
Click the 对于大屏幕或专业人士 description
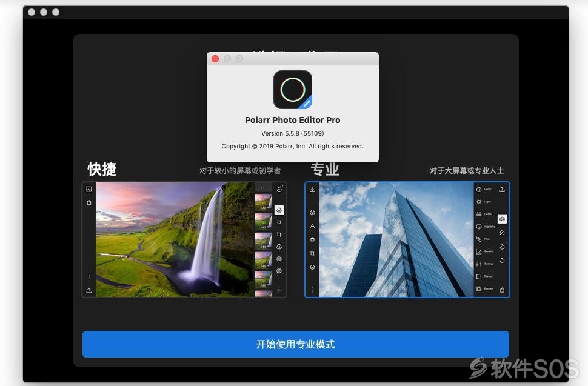pos(467,171)
